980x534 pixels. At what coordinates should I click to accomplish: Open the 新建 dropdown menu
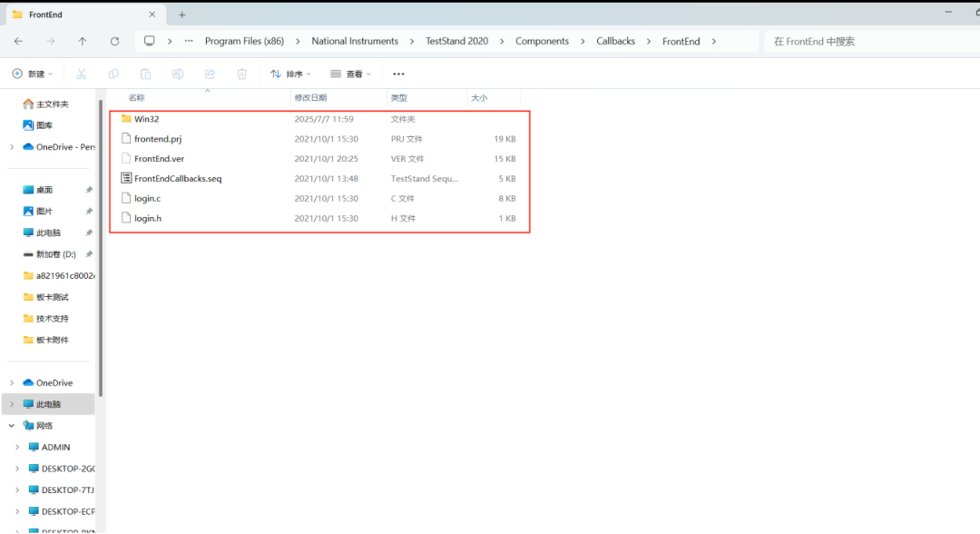33,74
